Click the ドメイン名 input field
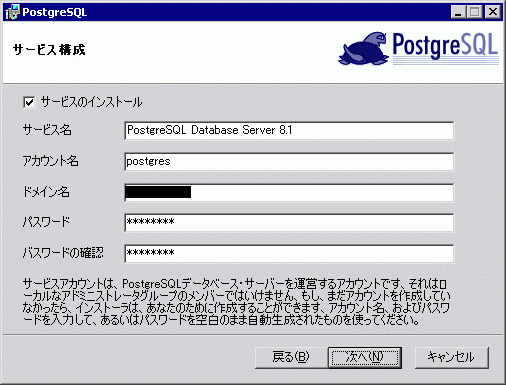This screenshot has height=385, width=506. tap(289, 192)
